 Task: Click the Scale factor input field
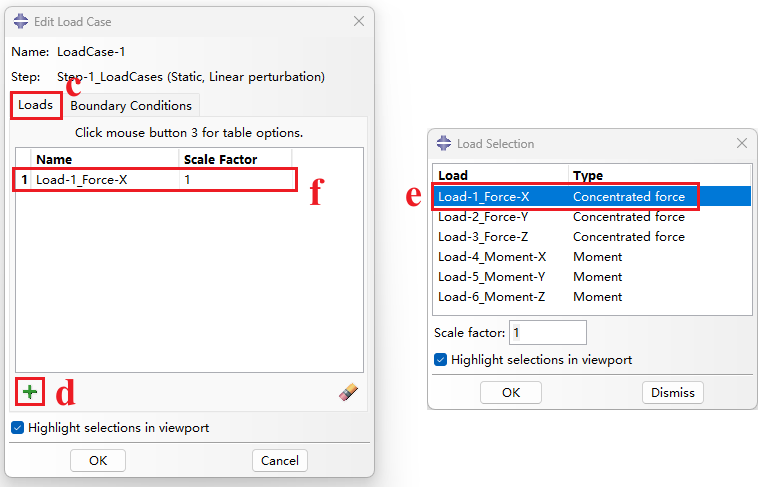click(x=547, y=332)
